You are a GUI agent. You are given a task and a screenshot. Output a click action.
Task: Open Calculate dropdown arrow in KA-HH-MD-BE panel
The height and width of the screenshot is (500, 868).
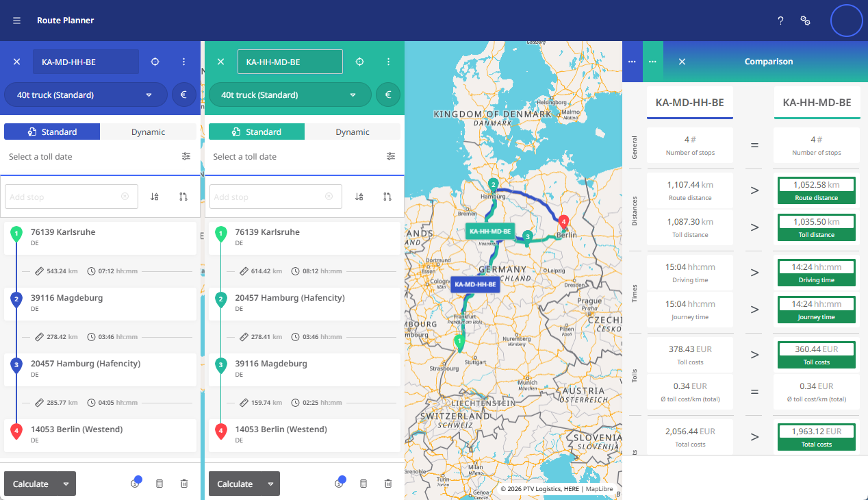(271, 484)
